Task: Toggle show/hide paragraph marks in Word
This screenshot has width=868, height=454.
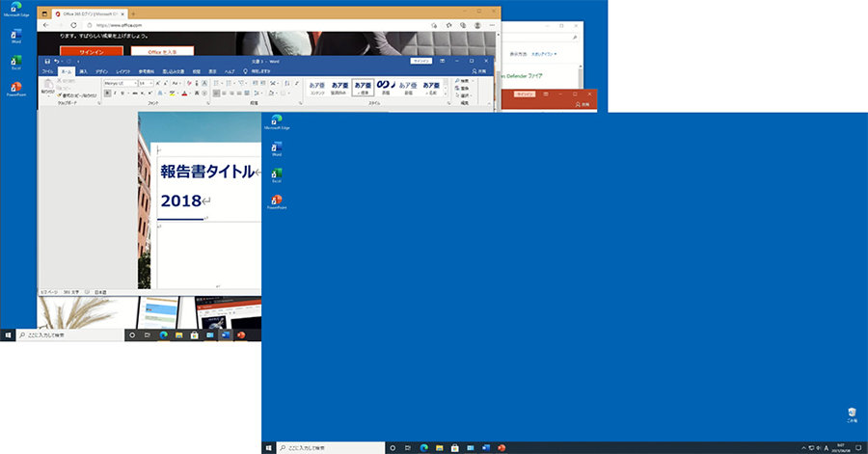Action: tap(297, 83)
